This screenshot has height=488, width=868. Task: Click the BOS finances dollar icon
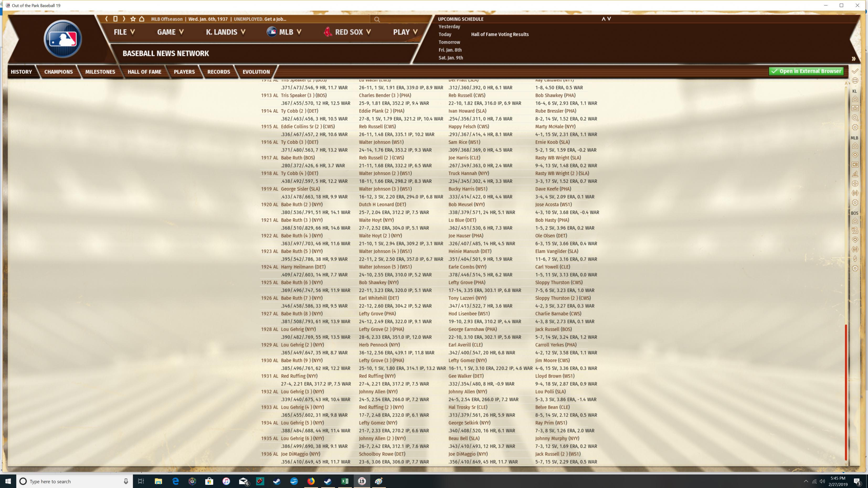point(855,259)
